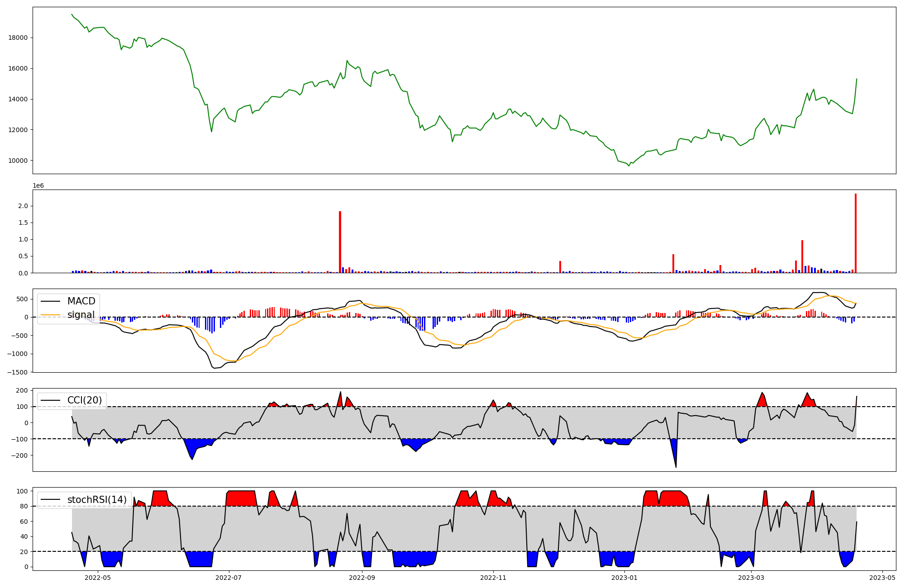This screenshot has height=588, width=905.
Task: Click the 2022-09 date tick label
Action: (x=362, y=578)
